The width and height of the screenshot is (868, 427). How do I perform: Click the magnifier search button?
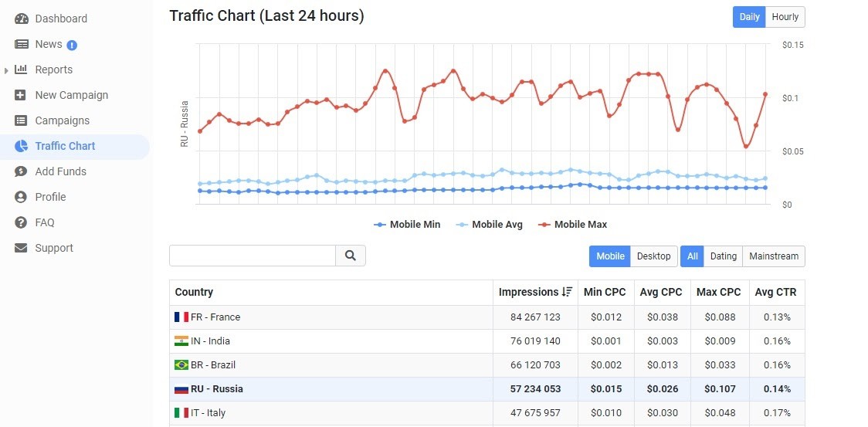click(x=351, y=256)
